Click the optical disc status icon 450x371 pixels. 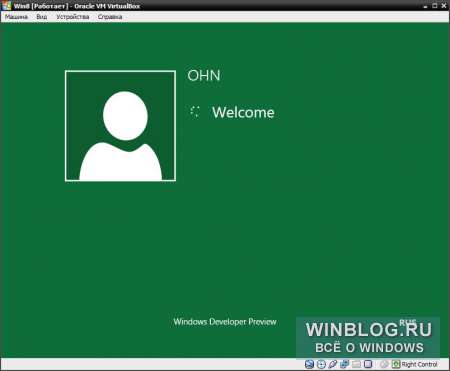point(321,364)
